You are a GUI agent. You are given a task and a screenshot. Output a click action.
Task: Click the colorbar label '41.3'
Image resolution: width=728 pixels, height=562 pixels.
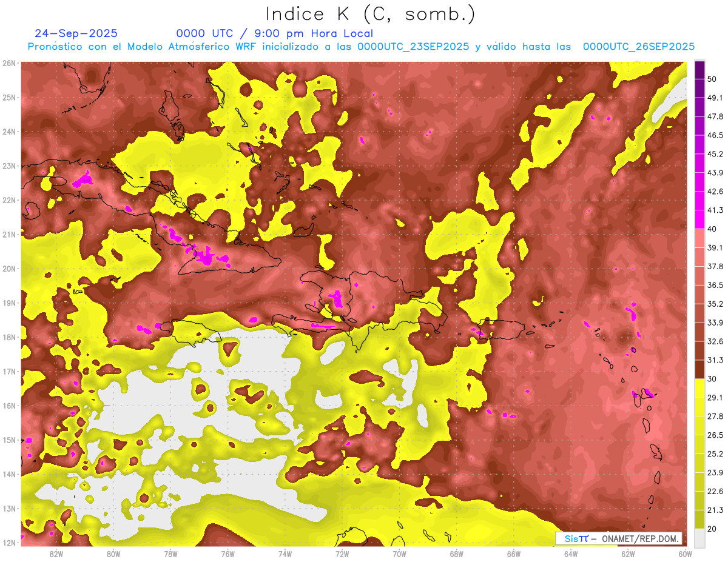(x=715, y=210)
